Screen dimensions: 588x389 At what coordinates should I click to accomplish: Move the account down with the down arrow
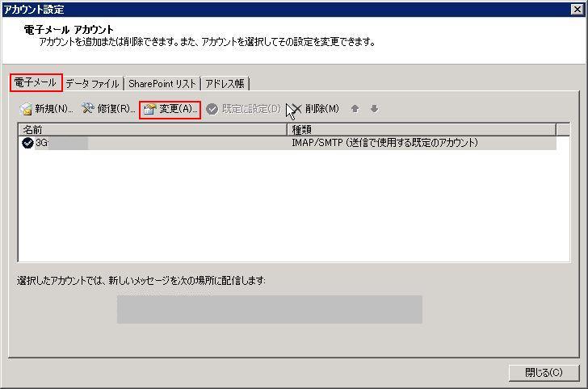click(x=374, y=109)
